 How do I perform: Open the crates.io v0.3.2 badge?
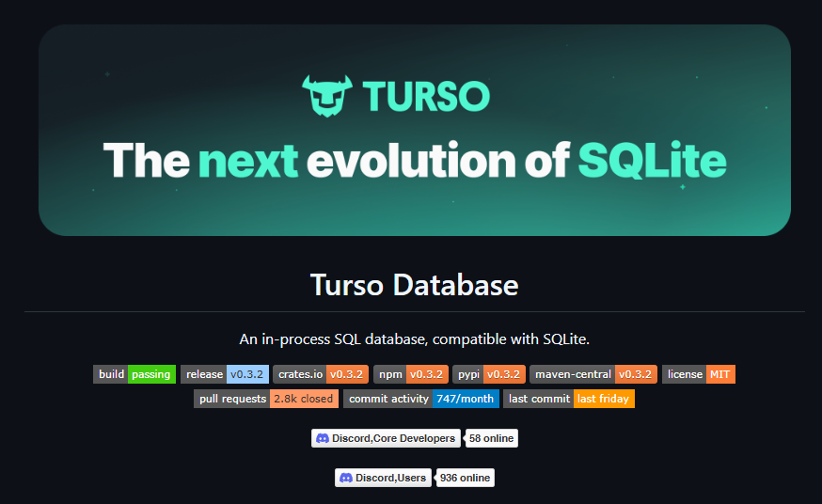(321, 374)
